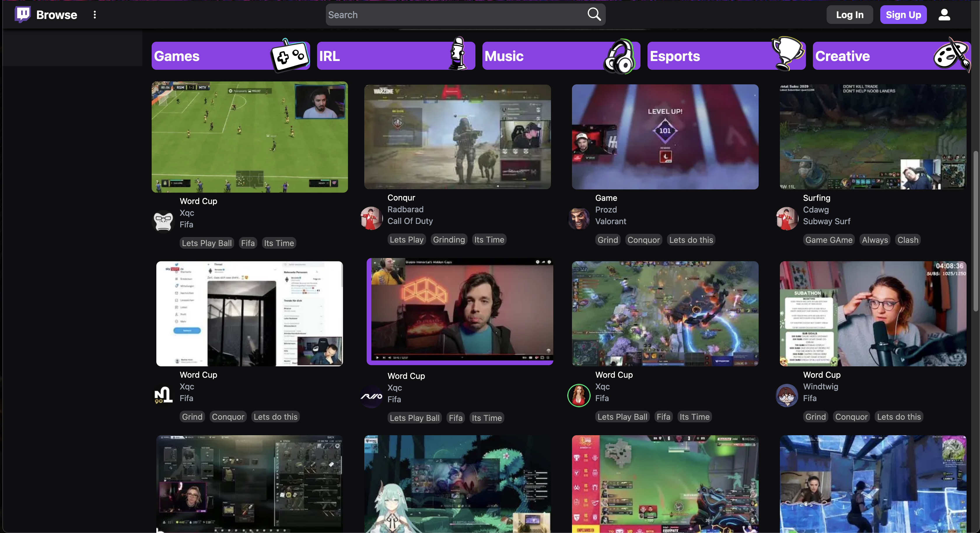Viewport: 980px width, 533px height.
Task: Select the Games category tab
Action: point(230,56)
